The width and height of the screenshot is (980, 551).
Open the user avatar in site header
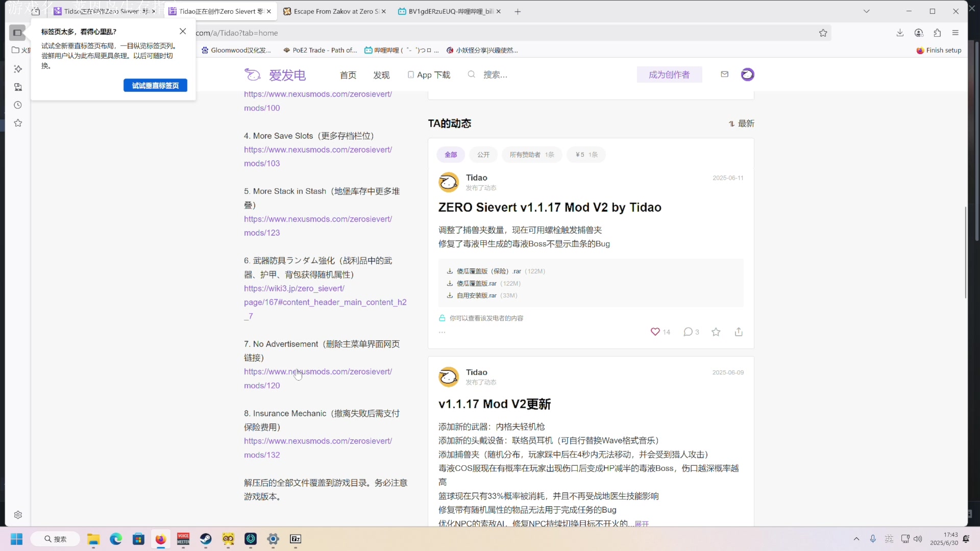coord(747,74)
